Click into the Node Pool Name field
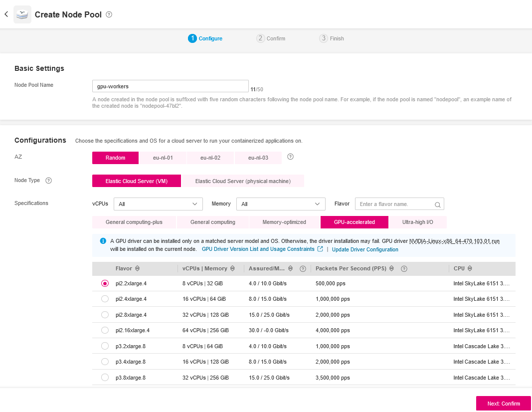This screenshot has width=532, height=412. click(x=170, y=86)
